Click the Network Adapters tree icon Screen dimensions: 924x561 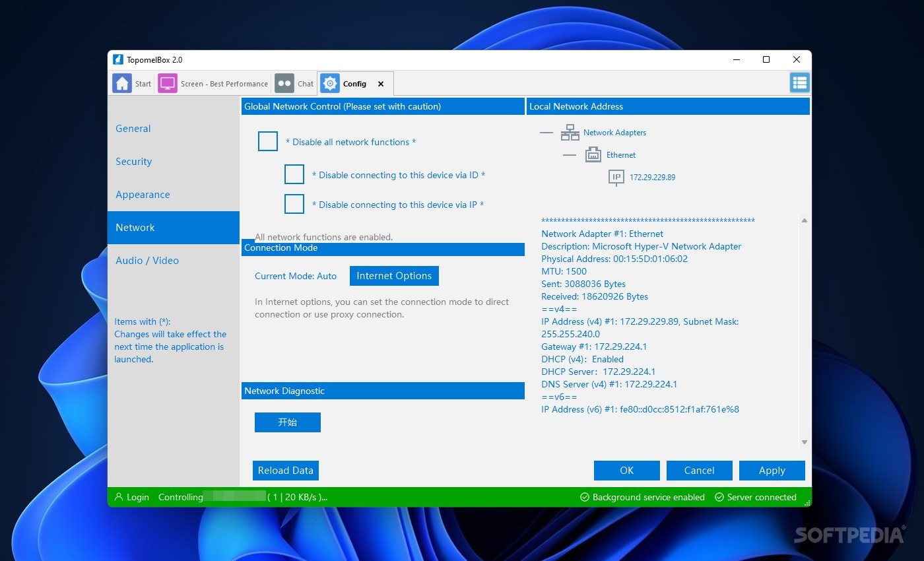point(570,133)
